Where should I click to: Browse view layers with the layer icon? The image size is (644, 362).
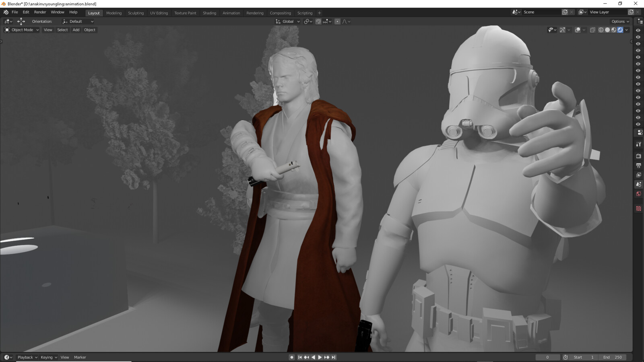[582, 12]
